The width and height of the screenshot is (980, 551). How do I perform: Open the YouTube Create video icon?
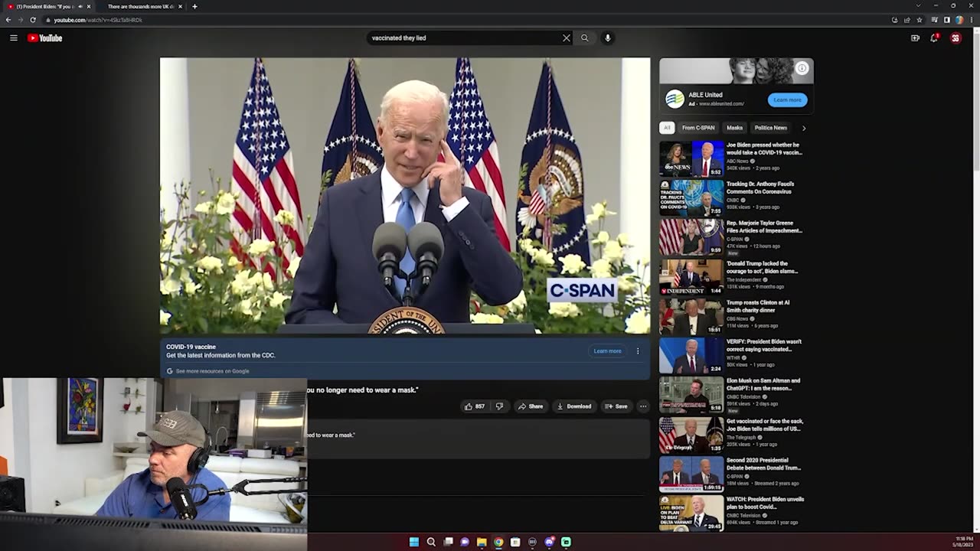(915, 37)
